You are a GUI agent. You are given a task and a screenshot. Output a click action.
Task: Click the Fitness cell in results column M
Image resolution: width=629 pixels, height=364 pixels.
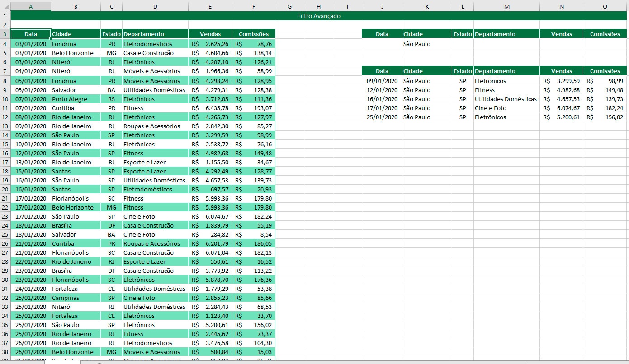point(506,90)
